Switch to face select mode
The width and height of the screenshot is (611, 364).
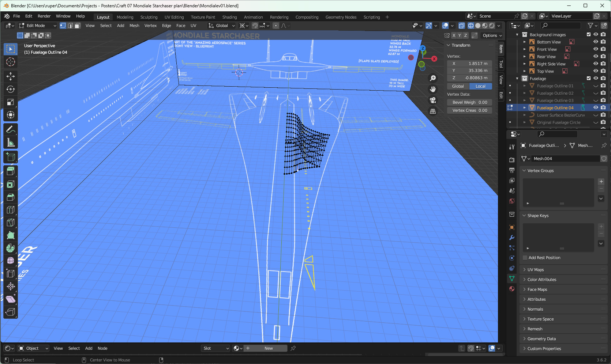(x=77, y=26)
